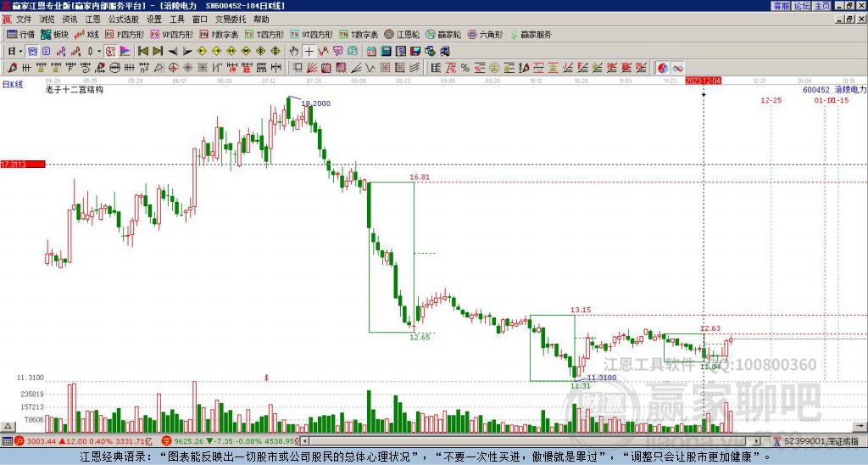Select the hand pan tool
Screen dimensions: 868x465
294,52
